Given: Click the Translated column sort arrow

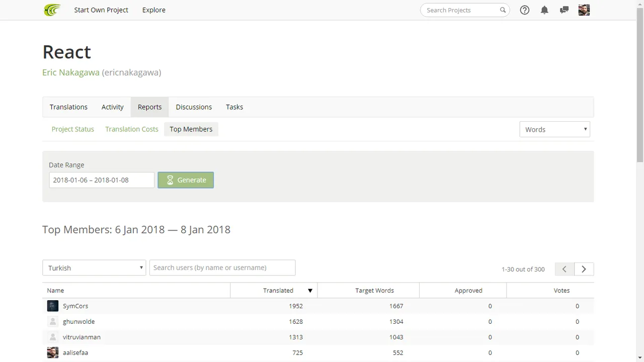Looking at the screenshot, I should tap(310, 291).
